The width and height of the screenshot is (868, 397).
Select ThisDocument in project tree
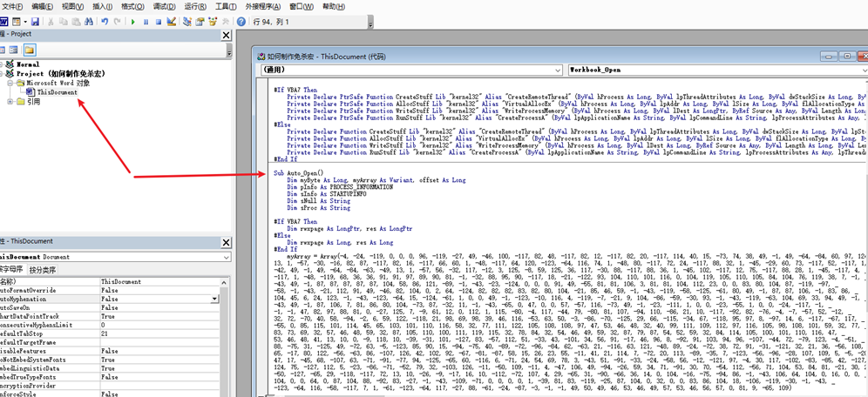point(57,92)
